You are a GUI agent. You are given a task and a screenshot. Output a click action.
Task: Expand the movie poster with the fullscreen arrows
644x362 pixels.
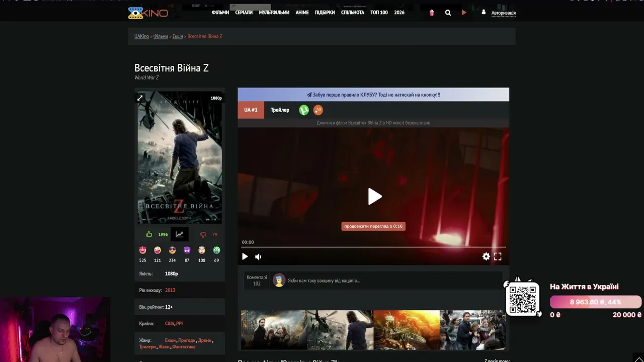point(140,98)
